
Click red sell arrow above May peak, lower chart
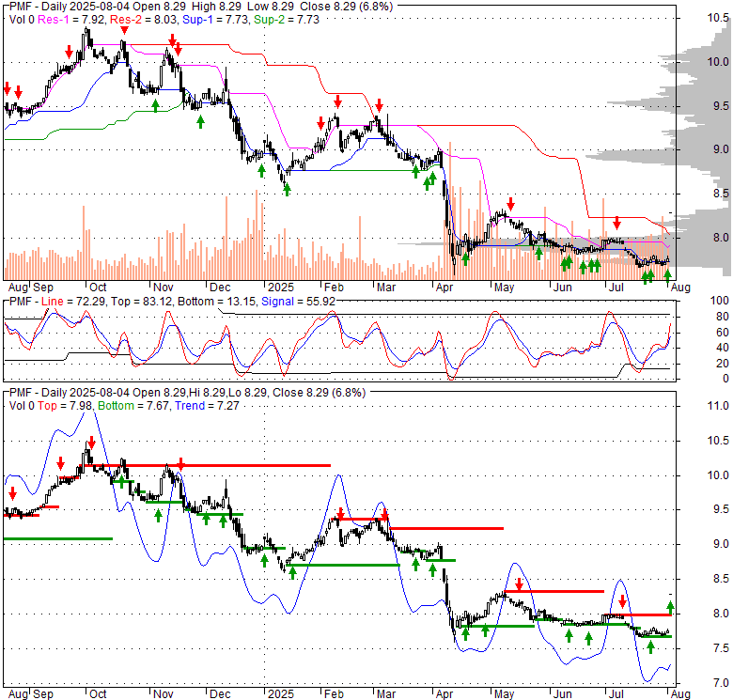click(x=519, y=584)
